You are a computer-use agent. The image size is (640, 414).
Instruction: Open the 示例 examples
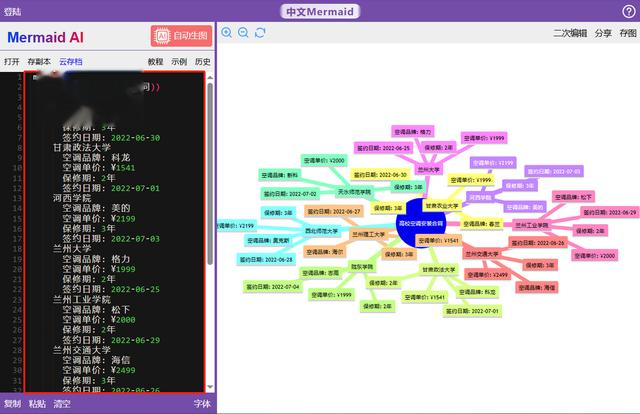(179, 62)
